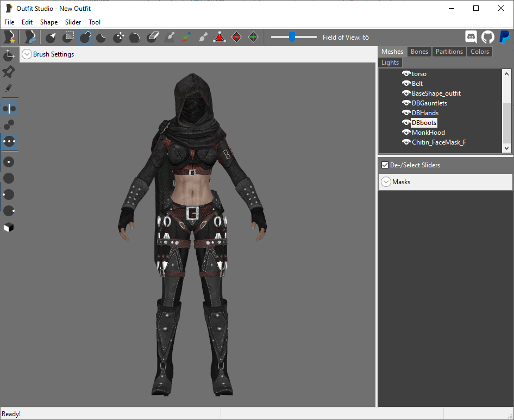This screenshot has width=514, height=420.
Task: Toggle visibility of MonkHood mesh
Action: point(406,133)
